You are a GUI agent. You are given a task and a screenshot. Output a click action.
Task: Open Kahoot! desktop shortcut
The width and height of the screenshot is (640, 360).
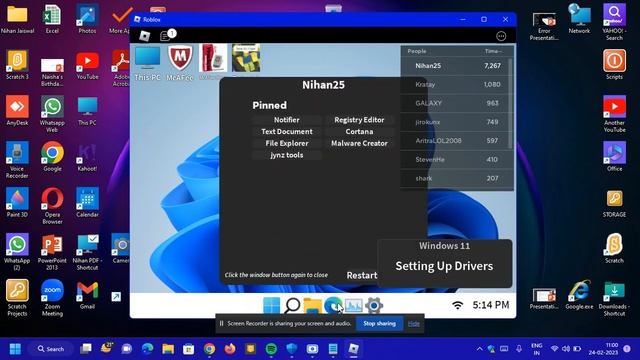pos(87,157)
